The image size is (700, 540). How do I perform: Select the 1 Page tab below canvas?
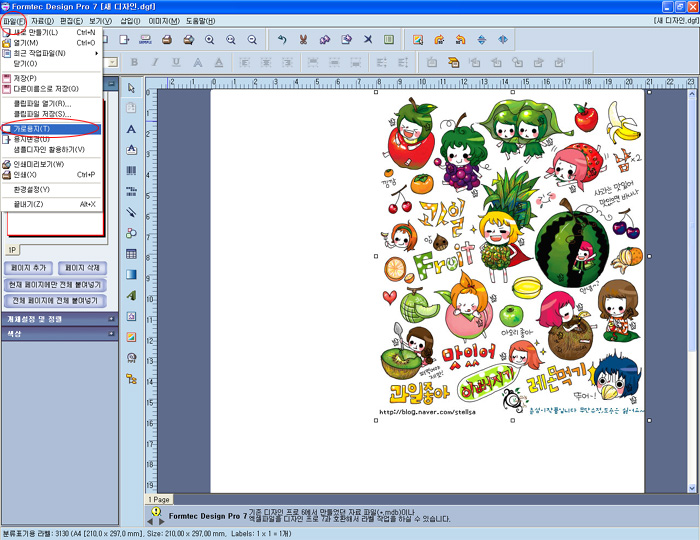tap(159, 499)
